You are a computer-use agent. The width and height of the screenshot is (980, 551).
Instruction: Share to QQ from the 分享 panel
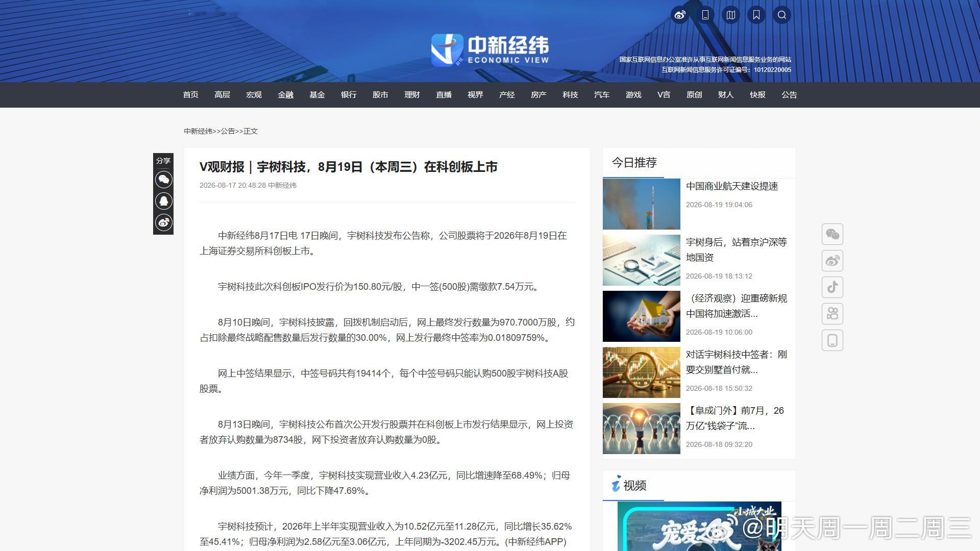tap(164, 201)
